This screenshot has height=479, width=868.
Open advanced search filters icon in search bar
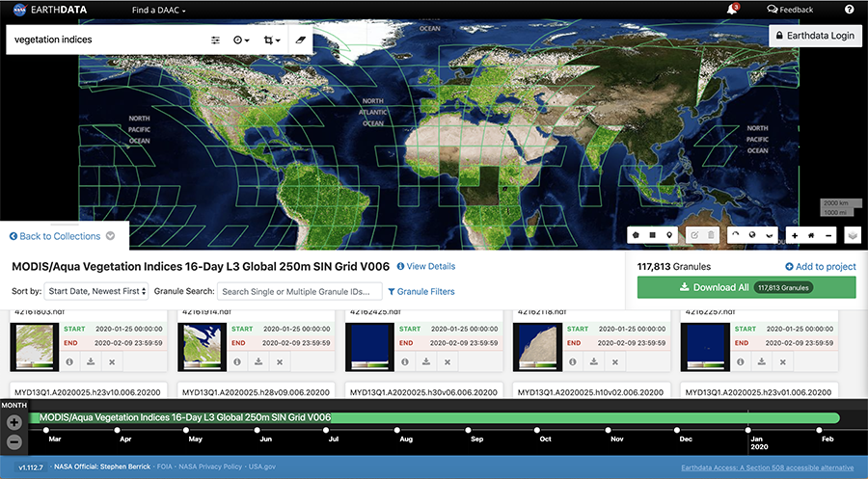(215, 40)
